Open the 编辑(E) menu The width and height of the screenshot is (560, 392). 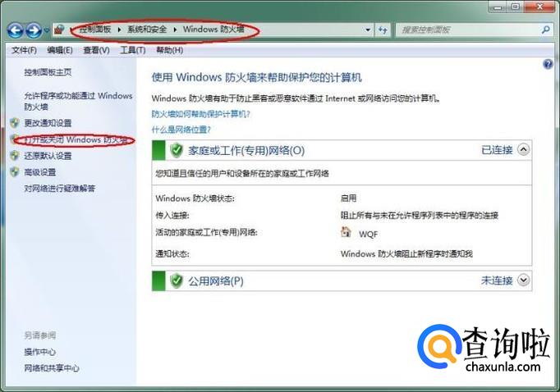(x=60, y=50)
